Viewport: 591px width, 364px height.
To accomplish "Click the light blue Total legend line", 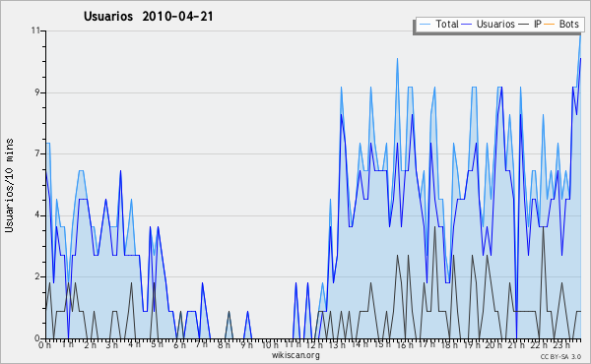I will [x=425, y=25].
